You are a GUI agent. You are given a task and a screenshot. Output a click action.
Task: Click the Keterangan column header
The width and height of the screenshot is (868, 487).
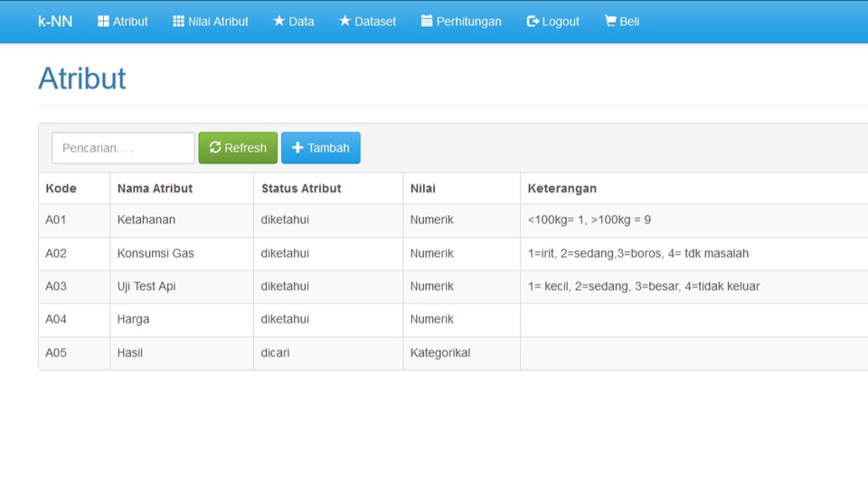click(561, 188)
